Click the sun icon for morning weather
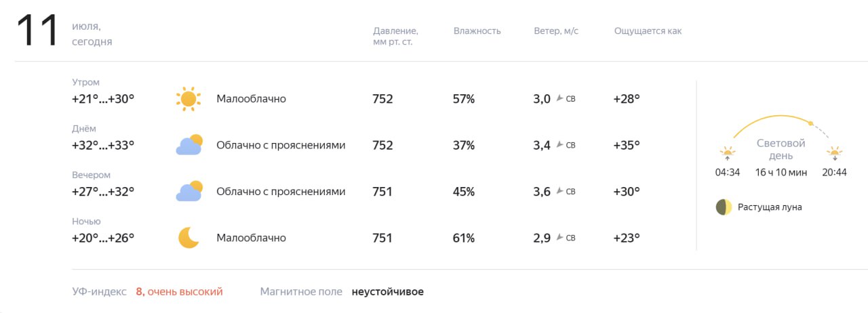868x313 pixels. [x=189, y=99]
